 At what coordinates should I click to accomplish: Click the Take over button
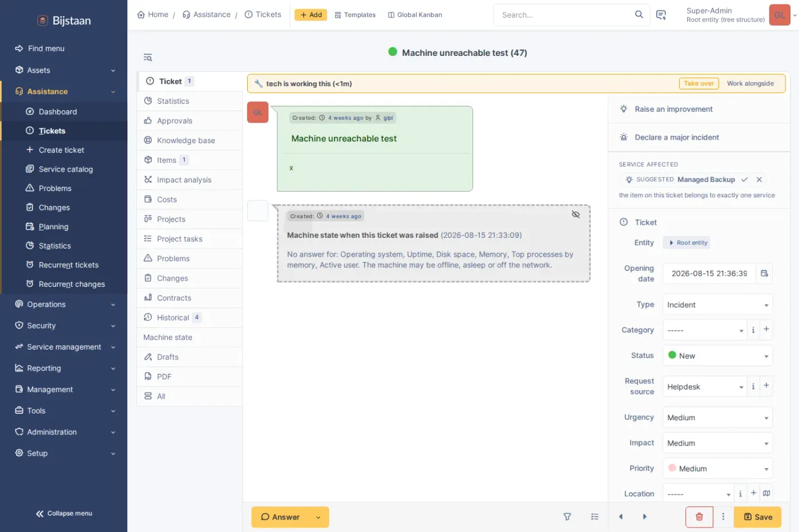click(x=699, y=83)
